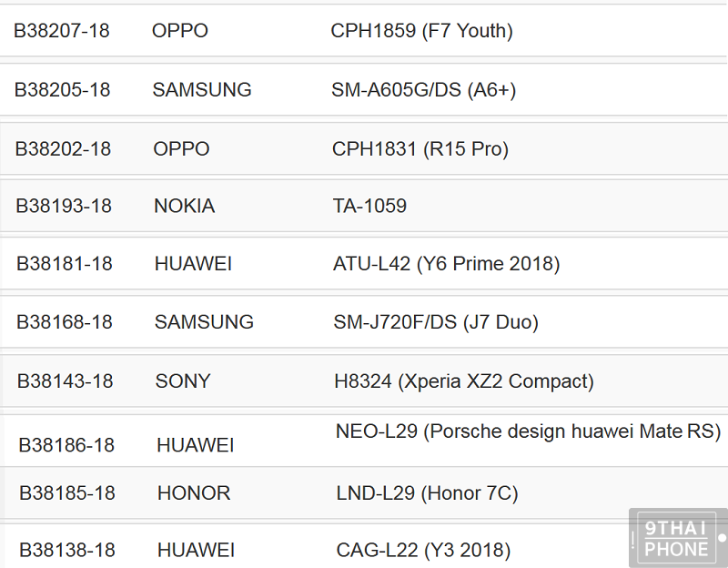Select model CPH1859 (F7 Youth)

421,31
